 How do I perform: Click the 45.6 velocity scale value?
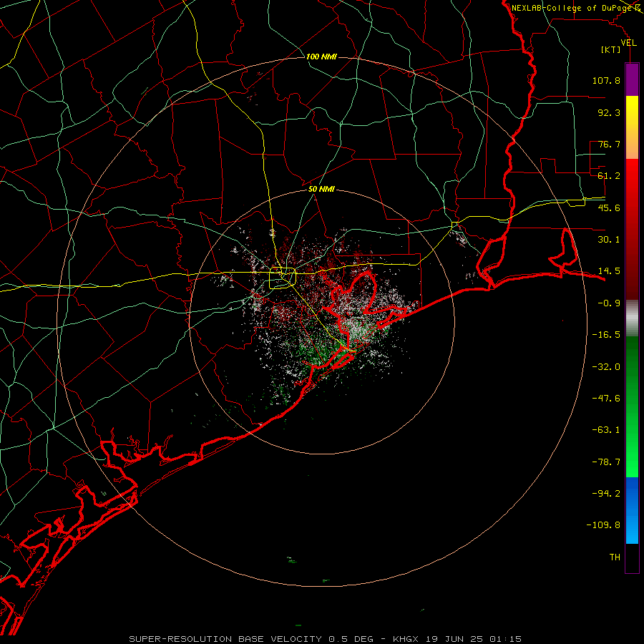tap(609, 208)
